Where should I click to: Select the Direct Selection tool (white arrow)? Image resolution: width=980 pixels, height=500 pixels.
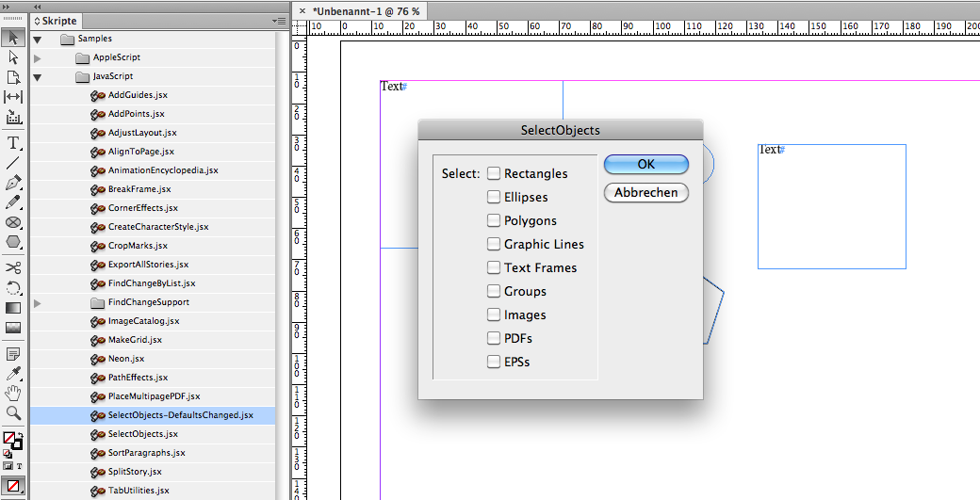[13, 57]
